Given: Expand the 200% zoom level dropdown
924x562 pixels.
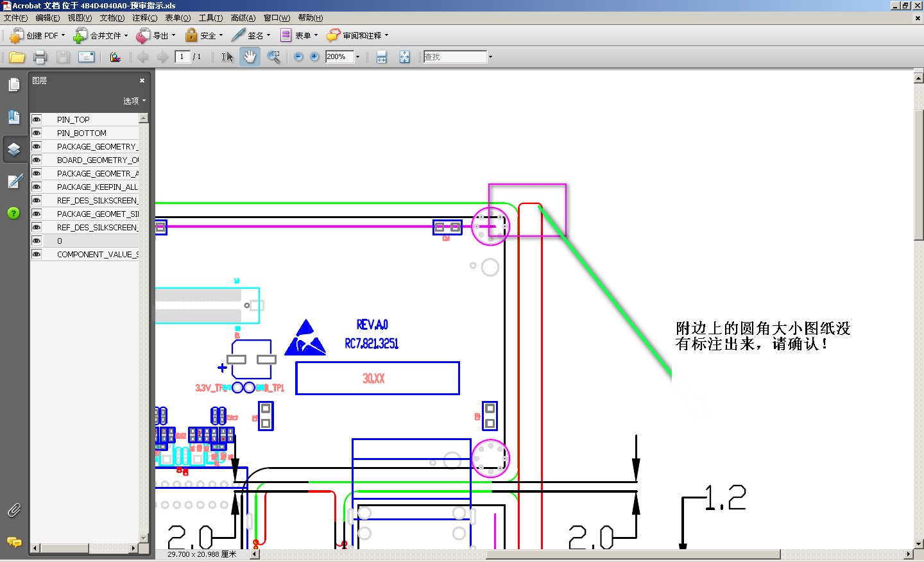Looking at the screenshot, I should (357, 57).
